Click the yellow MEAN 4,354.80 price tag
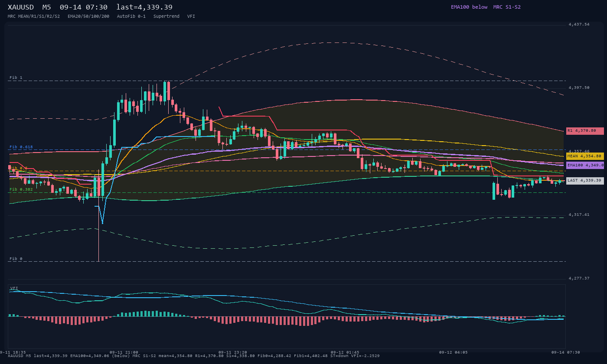Screen dimensions: 607x364 (x=585, y=156)
